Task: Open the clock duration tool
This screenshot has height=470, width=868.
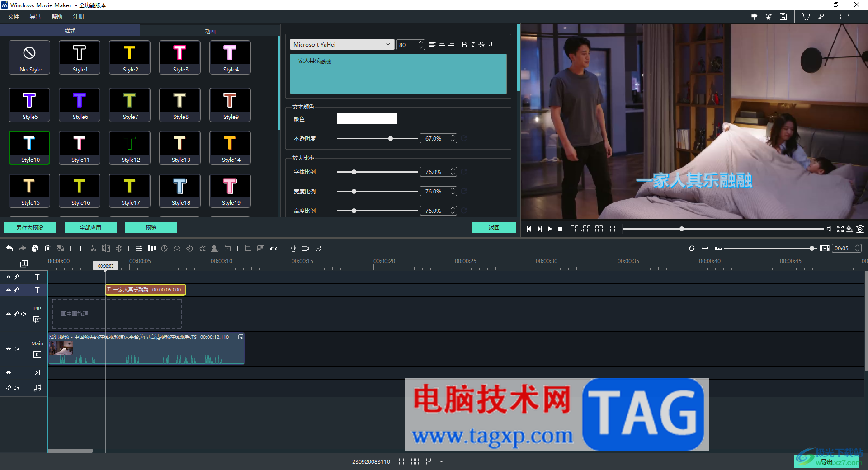Action: (165, 248)
